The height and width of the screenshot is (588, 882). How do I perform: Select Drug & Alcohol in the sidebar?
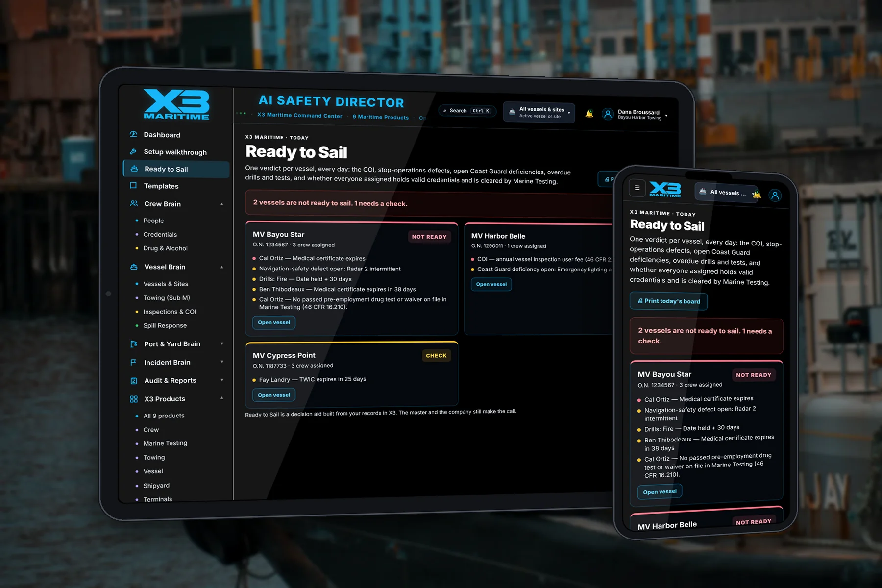(165, 248)
